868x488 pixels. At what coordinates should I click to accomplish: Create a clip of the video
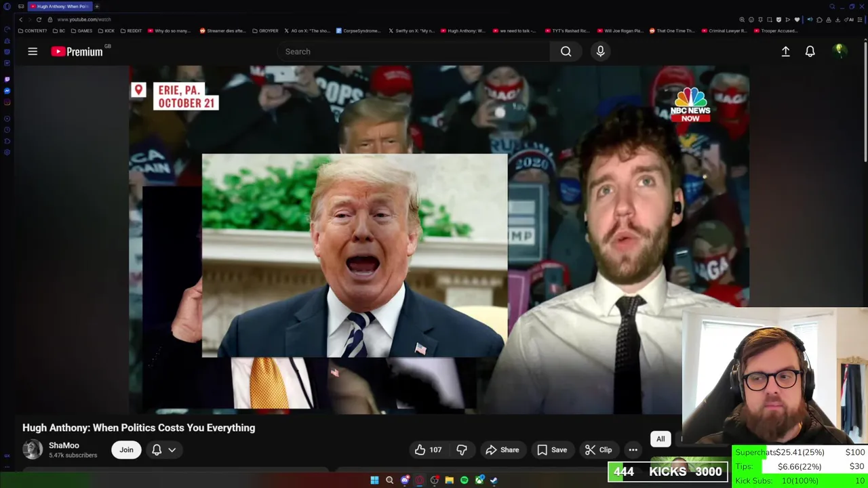pyautogui.click(x=598, y=450)
